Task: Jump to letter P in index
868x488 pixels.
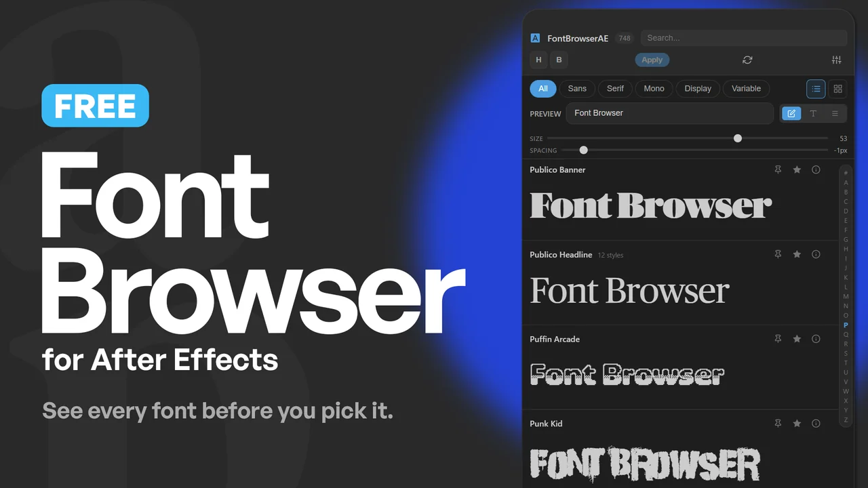Action: point(846,325)
